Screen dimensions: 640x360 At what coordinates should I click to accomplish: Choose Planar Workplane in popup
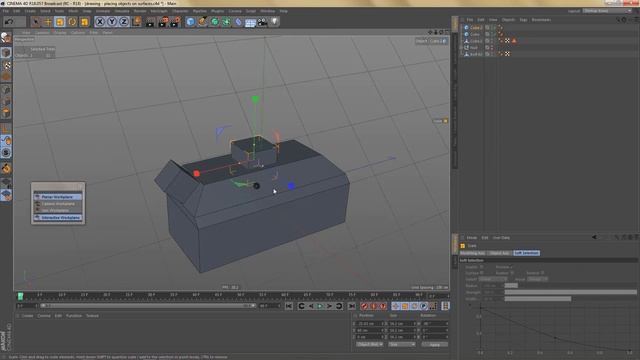click(x=58, y=197)
